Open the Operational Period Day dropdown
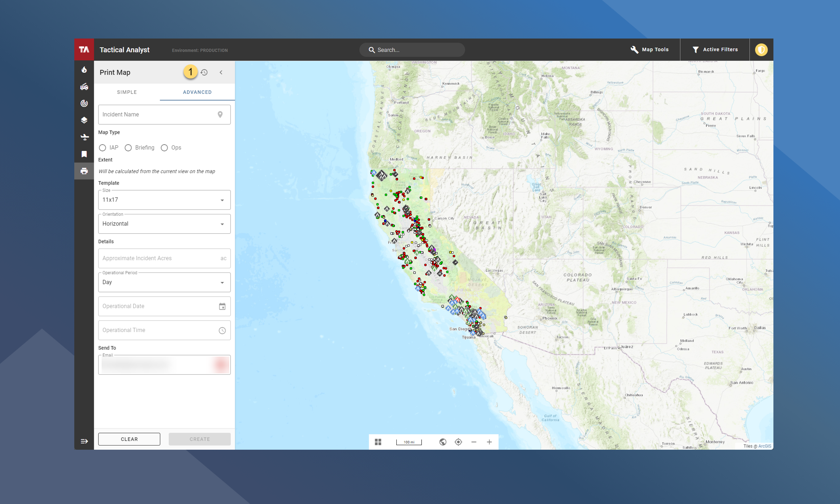Screen dimensions: 840x504 pyautogui.click(x=164, y=282)
